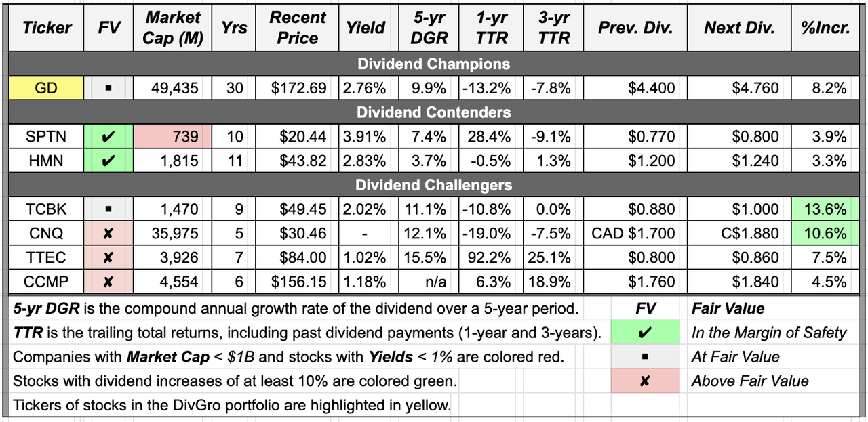Select the Dividend Contenders section header
The width and height of the screenshot is (868, 422).
point(433,112)
